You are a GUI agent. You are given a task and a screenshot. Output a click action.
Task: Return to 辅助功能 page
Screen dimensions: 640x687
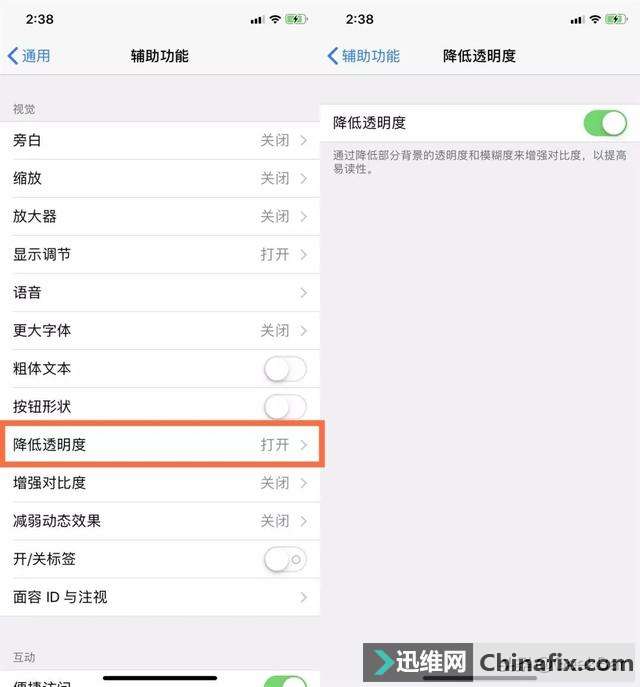[x=364, y=56]
